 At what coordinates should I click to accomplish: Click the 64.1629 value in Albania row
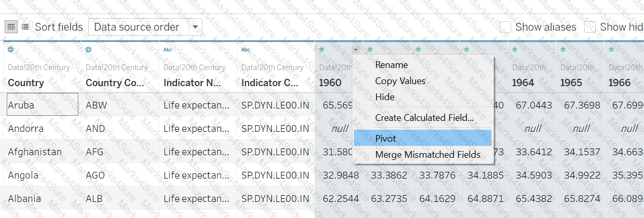[437, 198]
